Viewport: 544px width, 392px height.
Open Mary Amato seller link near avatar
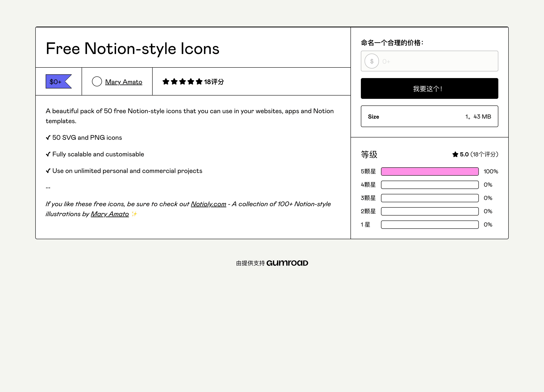click(124, 82)
